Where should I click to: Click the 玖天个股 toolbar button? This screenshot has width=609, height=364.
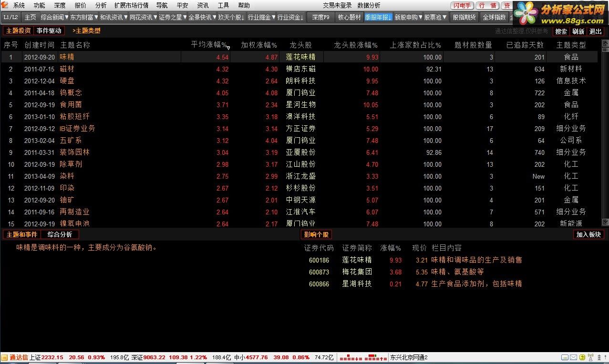[232, 17]
